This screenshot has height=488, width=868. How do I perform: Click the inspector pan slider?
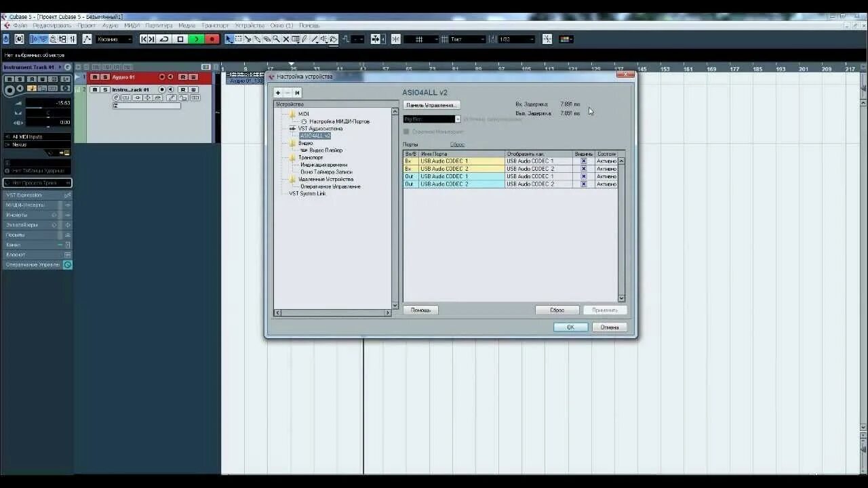47,113
